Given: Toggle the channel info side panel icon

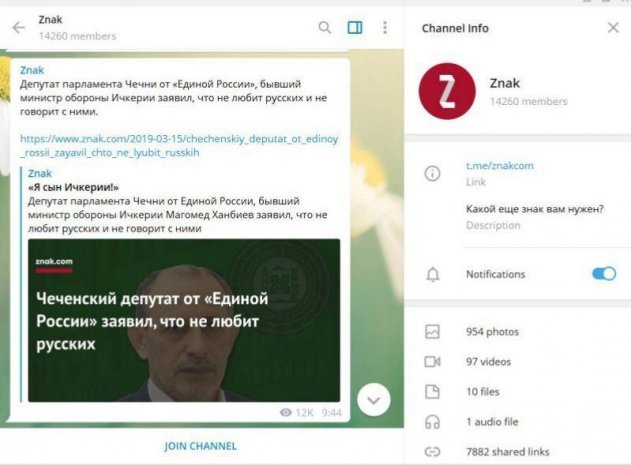Looking at the screenshot, I should (x=355, y=28).
